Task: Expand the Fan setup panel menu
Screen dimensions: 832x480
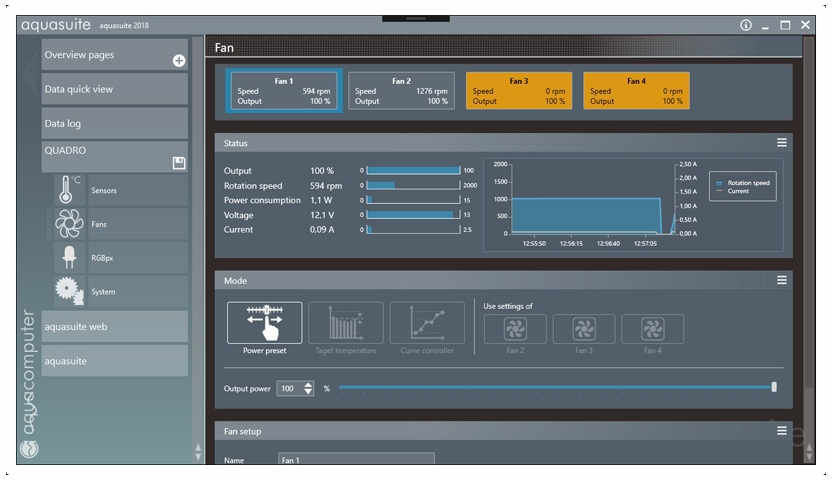Action: pos(782,431)
